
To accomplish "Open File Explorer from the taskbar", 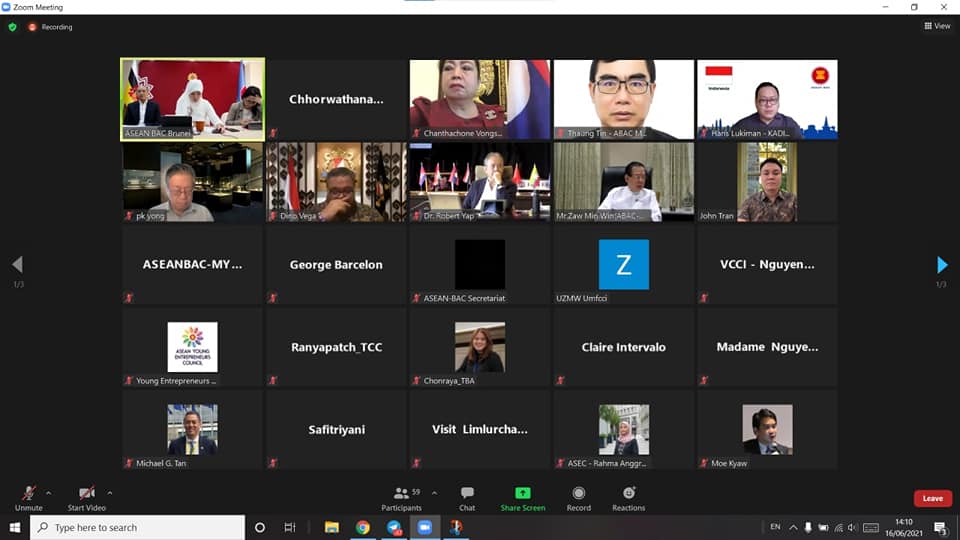I will pyautogui.click(x=331, y=527).
